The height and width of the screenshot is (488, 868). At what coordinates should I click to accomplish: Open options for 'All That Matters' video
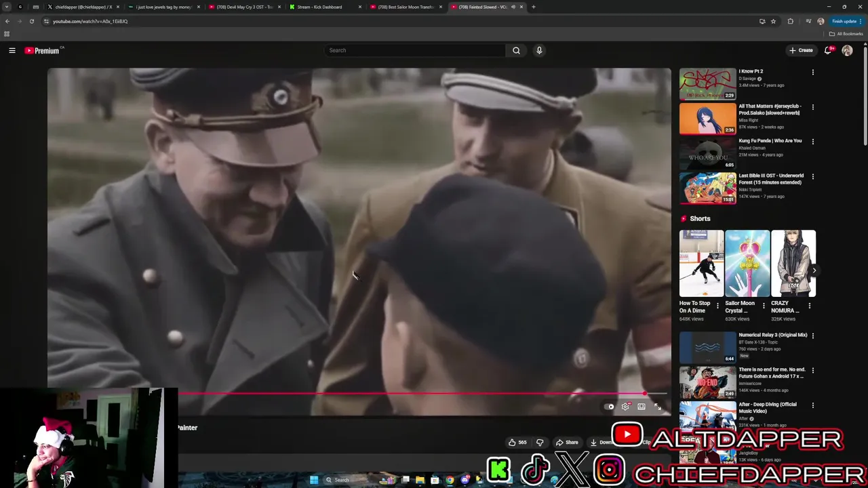click(x=813, y=107)
